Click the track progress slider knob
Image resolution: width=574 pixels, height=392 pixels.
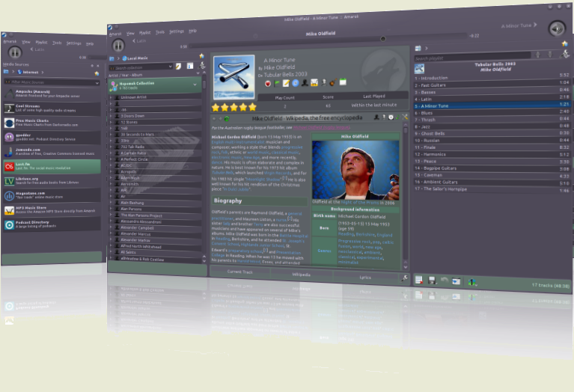pos(383,39)
